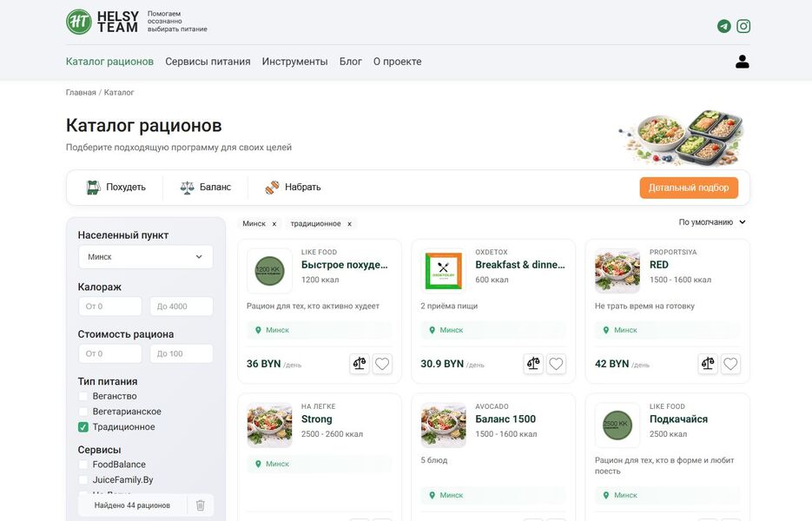Compare the Быстрое похудение ration
Screen dimensions: 812x521
(x=360, y=364)
